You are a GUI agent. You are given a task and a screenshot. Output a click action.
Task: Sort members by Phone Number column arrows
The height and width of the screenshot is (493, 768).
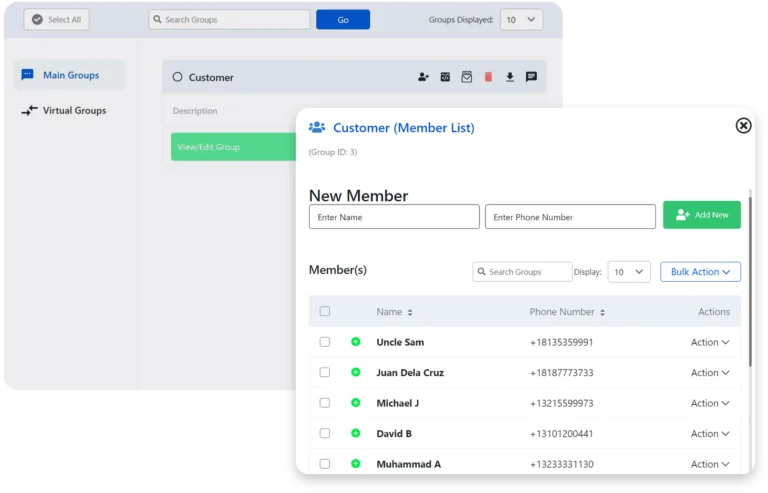pyautogui.click(x=602, y=312)
